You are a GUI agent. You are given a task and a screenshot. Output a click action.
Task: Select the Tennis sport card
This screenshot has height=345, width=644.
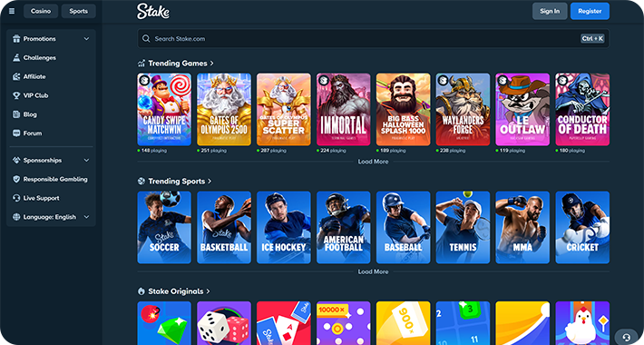click(x=463, y=227)
